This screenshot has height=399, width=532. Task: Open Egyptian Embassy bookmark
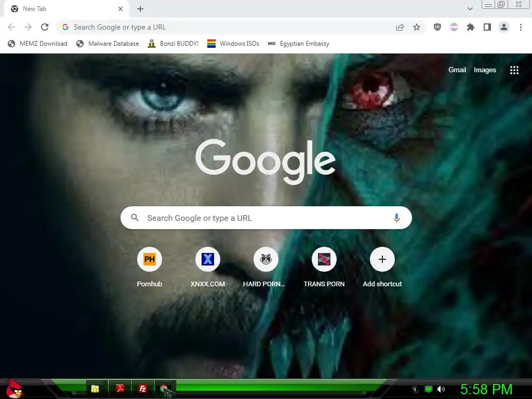click(x=299, y=44)
